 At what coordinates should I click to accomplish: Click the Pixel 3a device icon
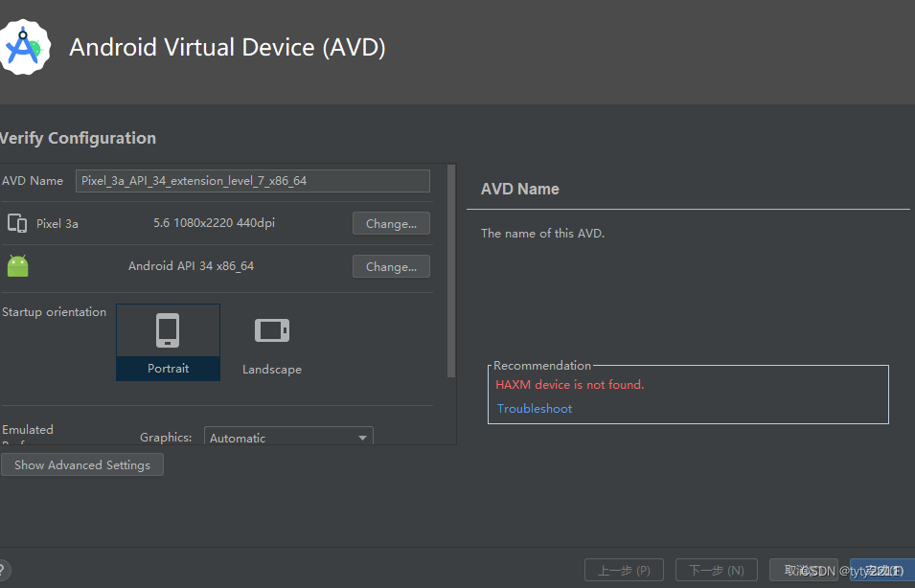point(17,223)
